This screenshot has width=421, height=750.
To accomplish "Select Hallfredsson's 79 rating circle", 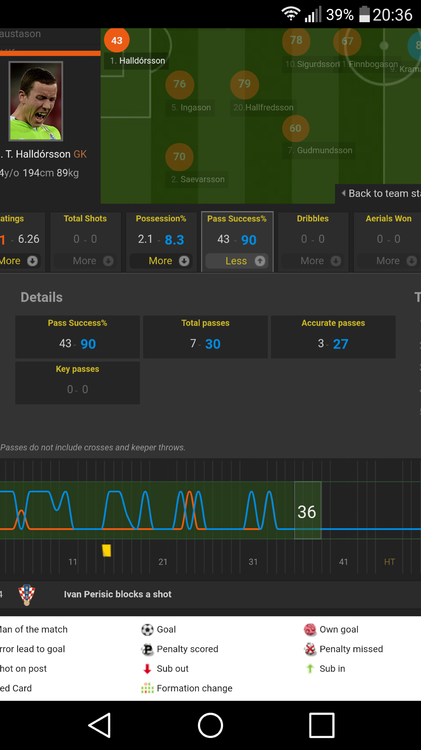I will [244, 84].
